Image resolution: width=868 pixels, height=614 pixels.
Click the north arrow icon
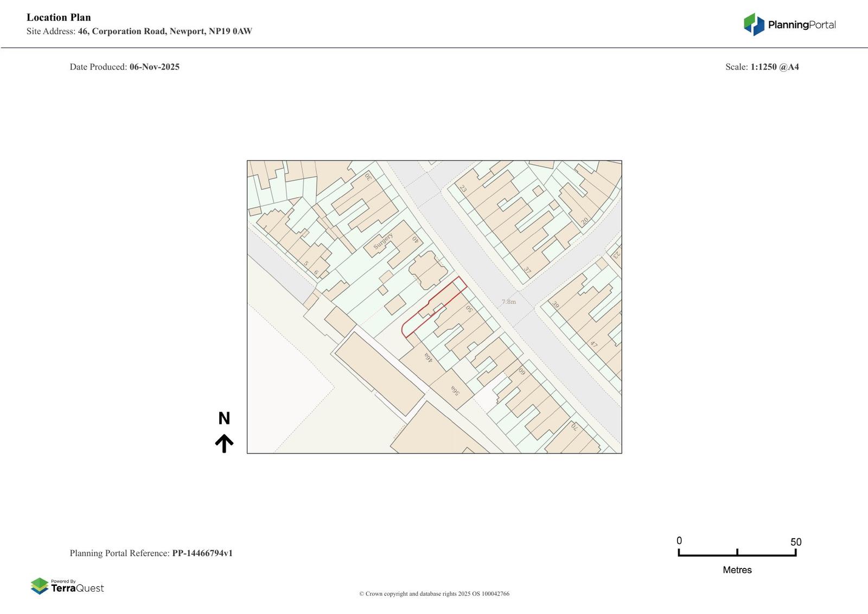224,443
